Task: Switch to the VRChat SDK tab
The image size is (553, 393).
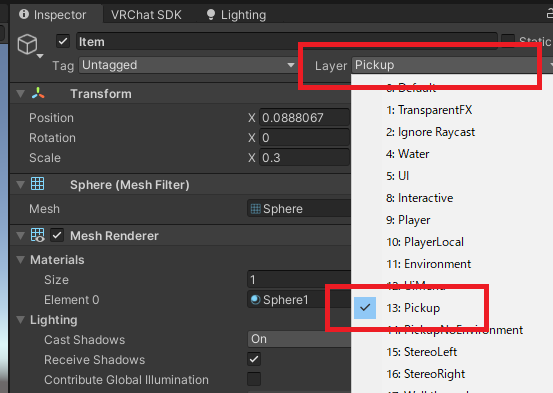Action: coord(146,14)
